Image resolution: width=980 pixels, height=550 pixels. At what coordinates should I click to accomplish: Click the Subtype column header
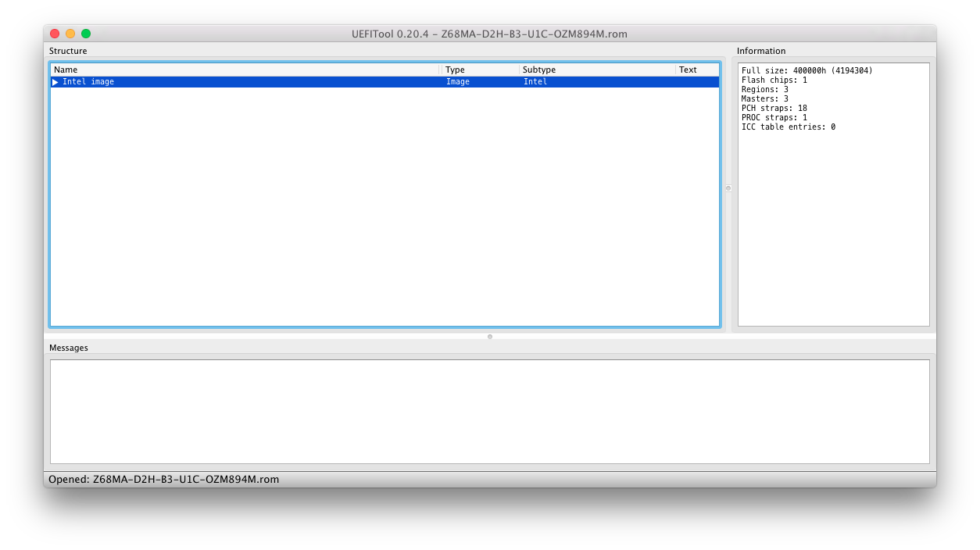pos(597,70)
